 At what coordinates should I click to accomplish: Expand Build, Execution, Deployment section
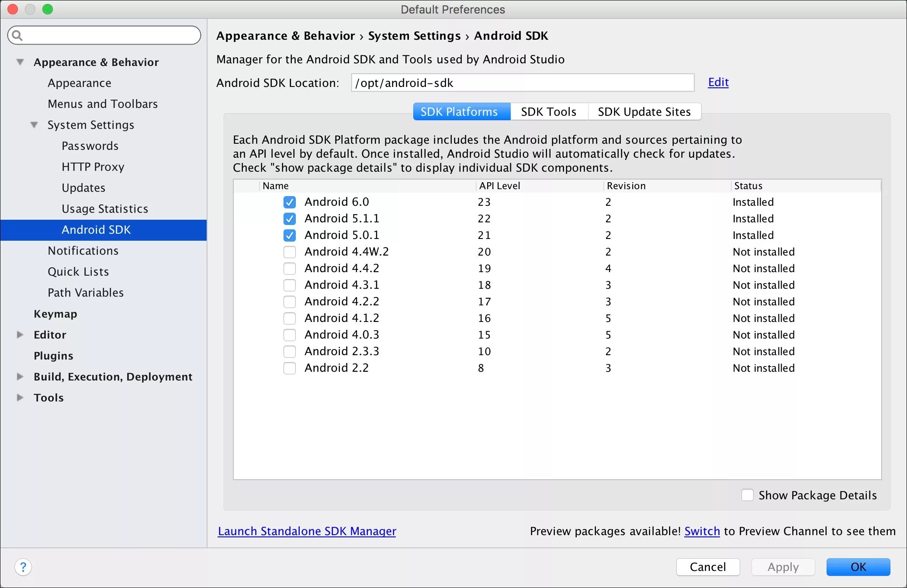coord(20,377)
